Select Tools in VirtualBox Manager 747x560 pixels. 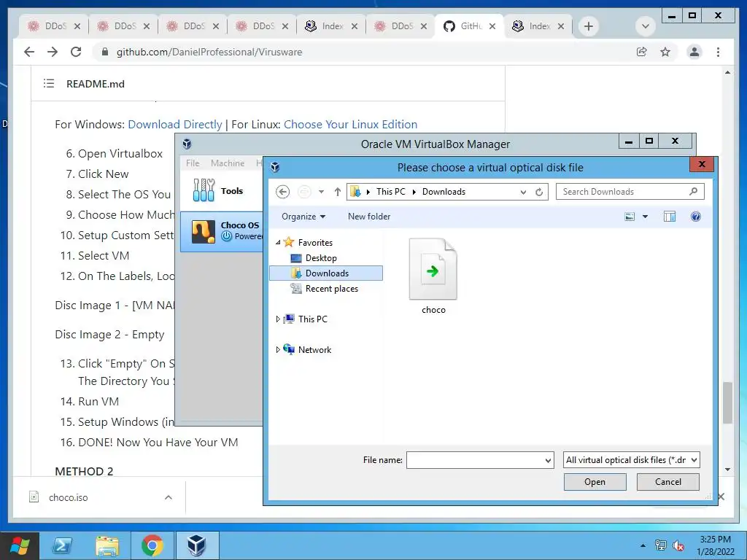222,190
